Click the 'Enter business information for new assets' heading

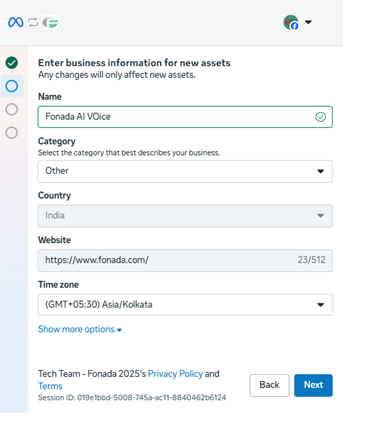pos(134,63)
